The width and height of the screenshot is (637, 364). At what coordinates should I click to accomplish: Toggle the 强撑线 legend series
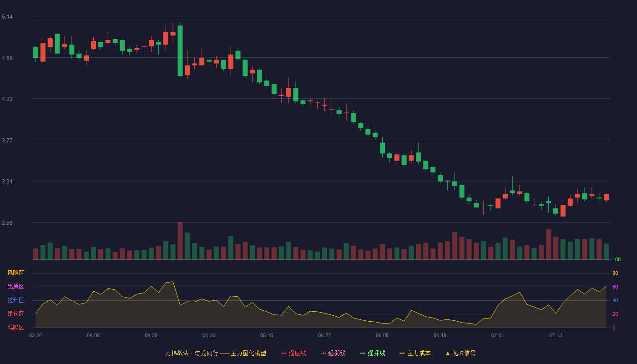coord(373,353)
